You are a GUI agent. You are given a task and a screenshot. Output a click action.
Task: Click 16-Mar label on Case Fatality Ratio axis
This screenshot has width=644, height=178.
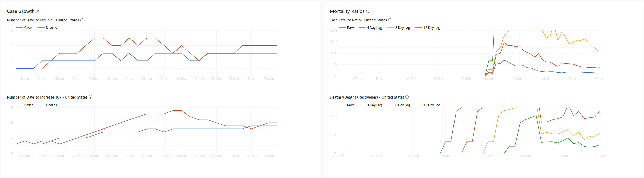click(546, 79)
